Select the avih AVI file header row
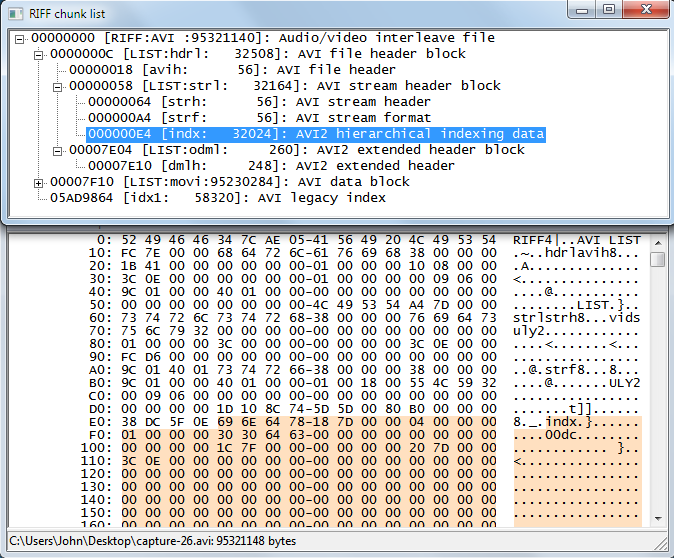The height and width of the screenshot is (558, 674). [x=232, y=70]
